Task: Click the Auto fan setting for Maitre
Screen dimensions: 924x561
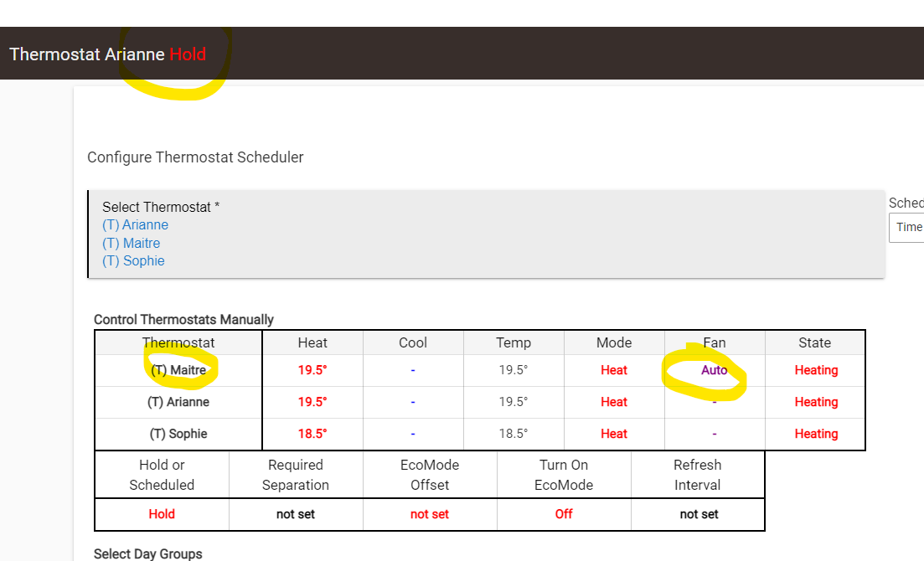Action: click(x=715, y=370)
